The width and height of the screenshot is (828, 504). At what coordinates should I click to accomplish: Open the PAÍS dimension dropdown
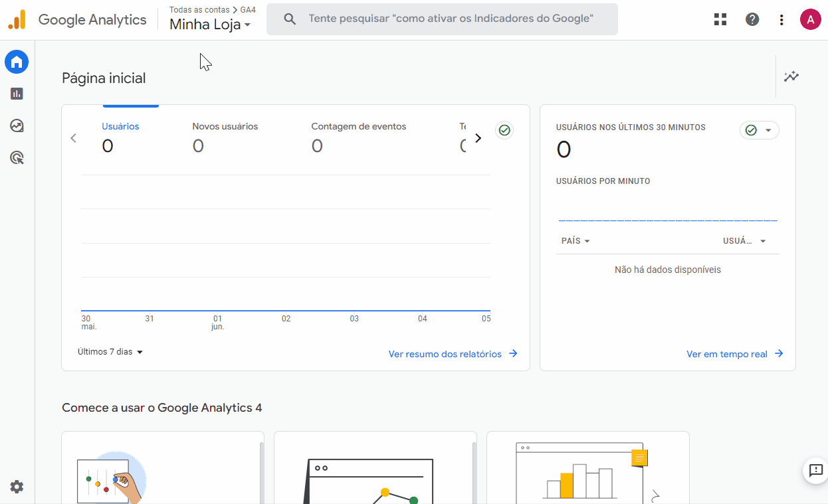[x=575, y=241]
